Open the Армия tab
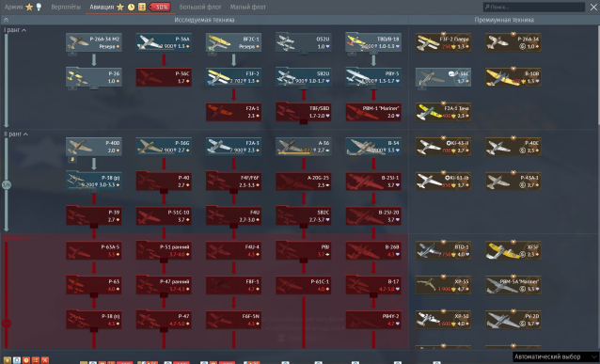 [14, 7]
